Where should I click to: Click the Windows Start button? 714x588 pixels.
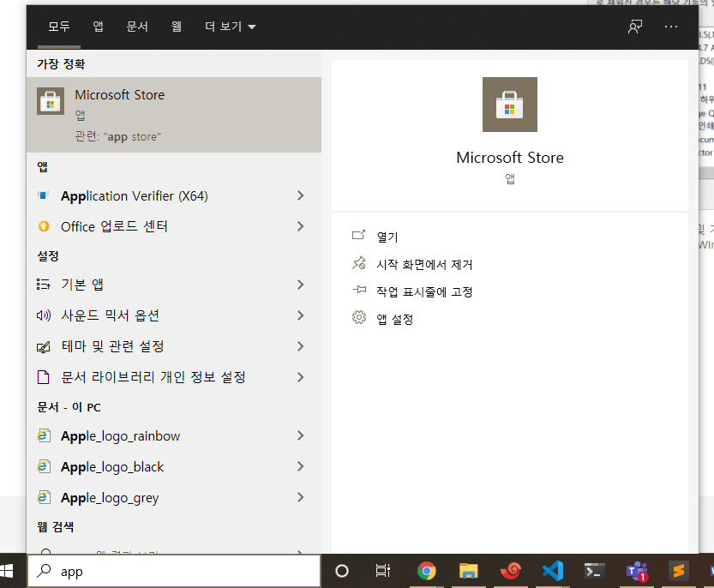(x=6, y=571)
